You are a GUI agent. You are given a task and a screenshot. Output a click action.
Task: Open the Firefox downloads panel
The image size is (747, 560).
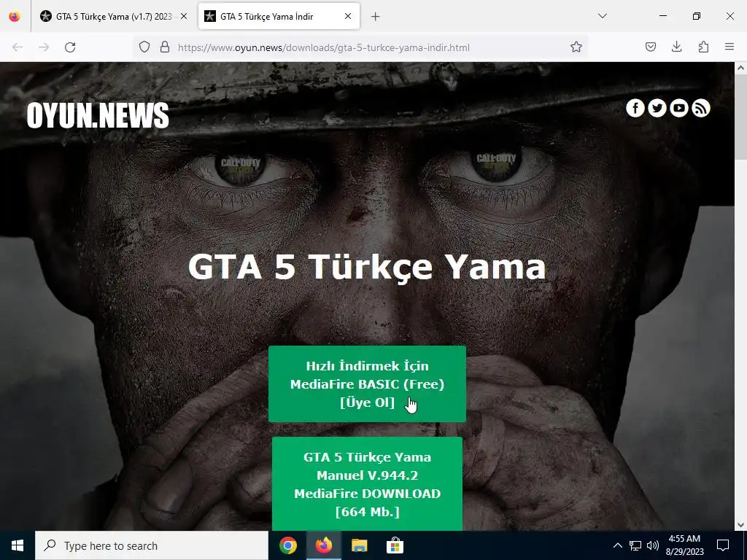[x=676, y=47]
